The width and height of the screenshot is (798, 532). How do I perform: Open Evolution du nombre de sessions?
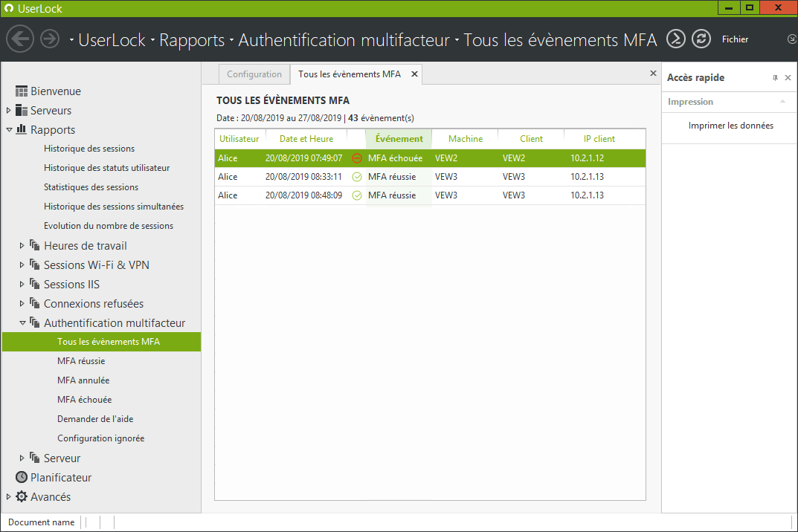pyautogui.click(x=109, y=226)
